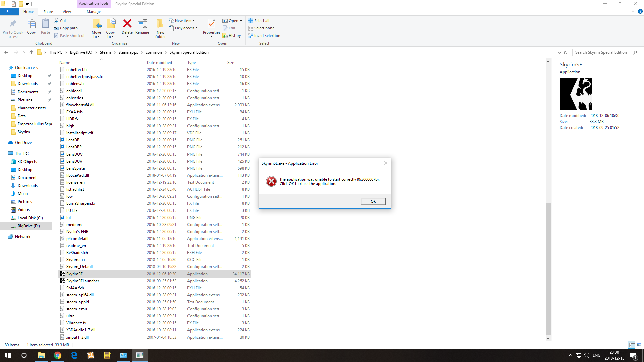
Task: Switch to the Manage ribbon tab
Action: pyautogui.click(x=94, y=12)
